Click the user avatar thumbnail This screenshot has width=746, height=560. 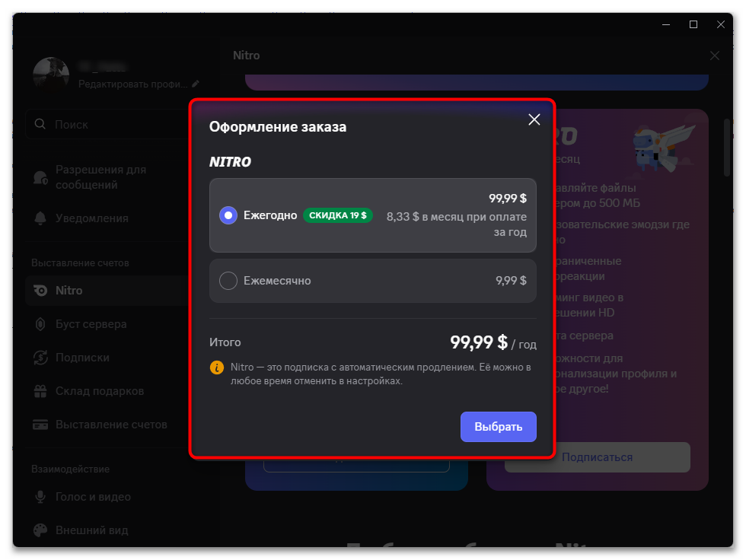point(51,75)
